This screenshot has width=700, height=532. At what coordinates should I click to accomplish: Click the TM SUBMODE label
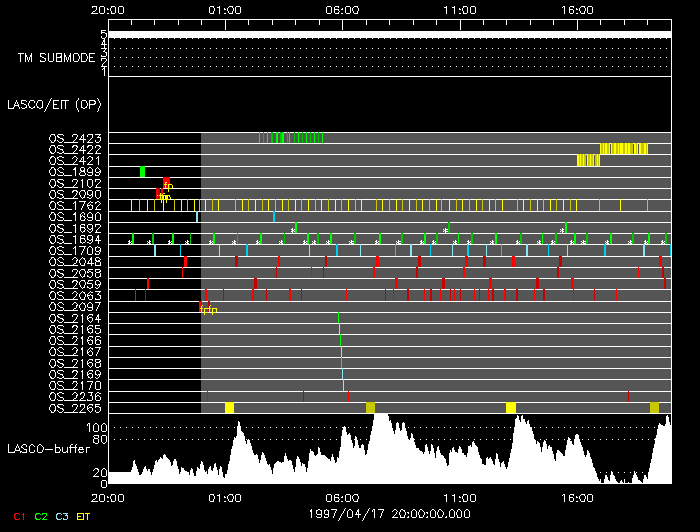(55, 57)
